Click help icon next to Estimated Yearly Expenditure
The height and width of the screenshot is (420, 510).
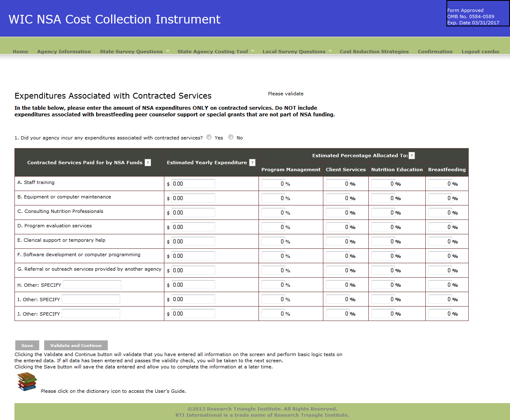tap(252, 163)
